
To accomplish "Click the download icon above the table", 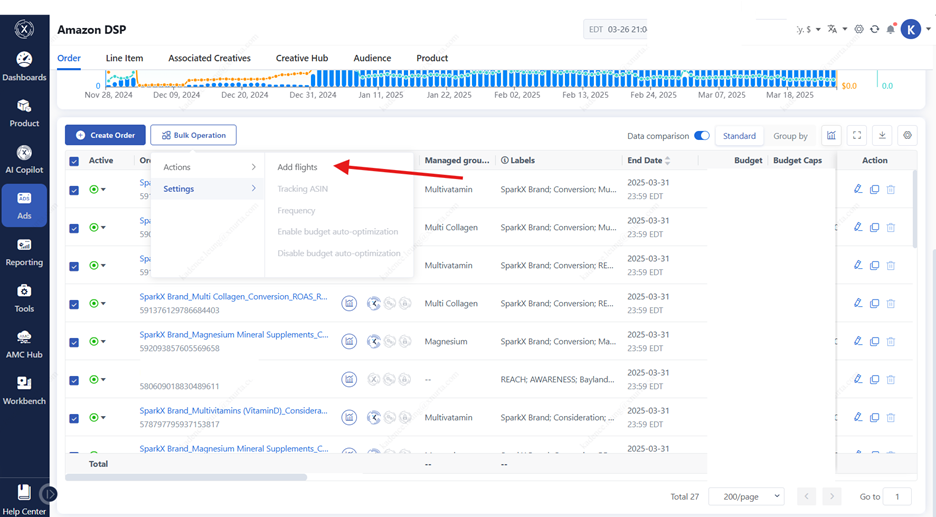I will click(x=882, y=135).
